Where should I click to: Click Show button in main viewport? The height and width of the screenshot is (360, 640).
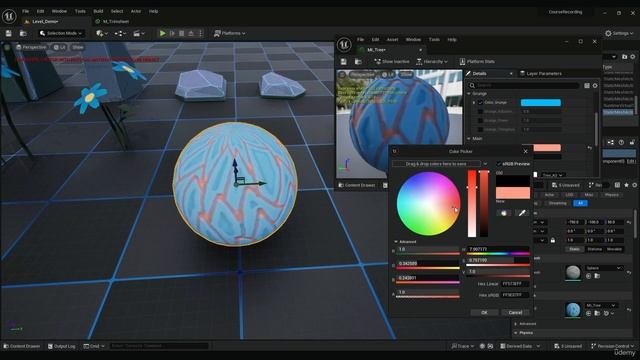(x=78, y=47)
